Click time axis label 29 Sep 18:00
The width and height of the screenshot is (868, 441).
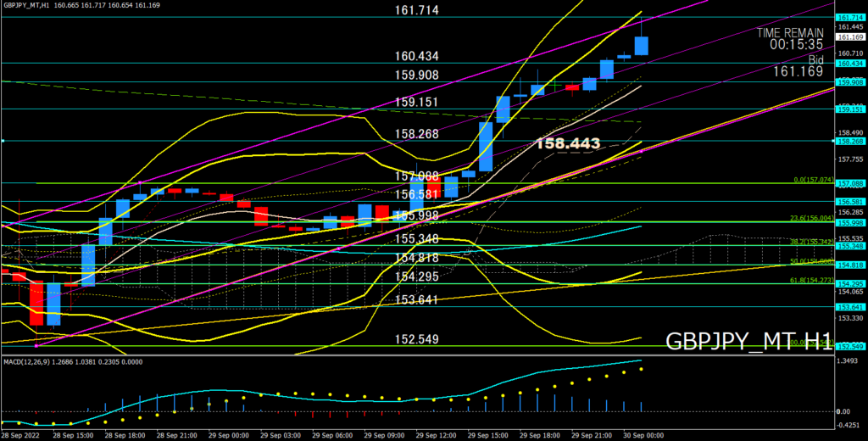(538, 435)
